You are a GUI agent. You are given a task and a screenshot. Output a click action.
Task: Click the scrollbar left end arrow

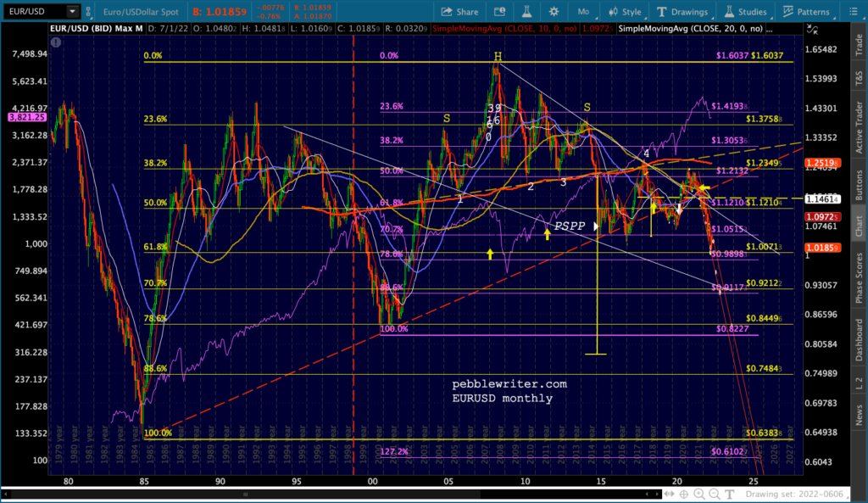[x=6, y=494]
